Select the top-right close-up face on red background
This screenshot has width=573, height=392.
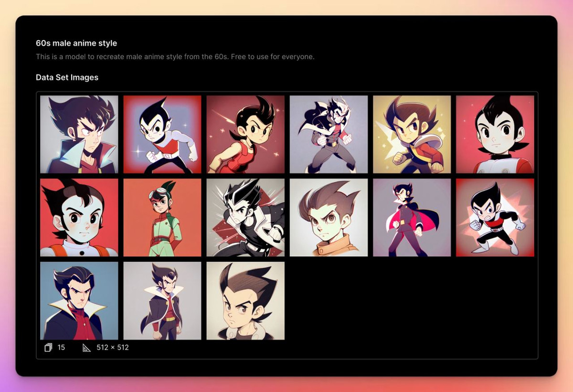[495, 134]
